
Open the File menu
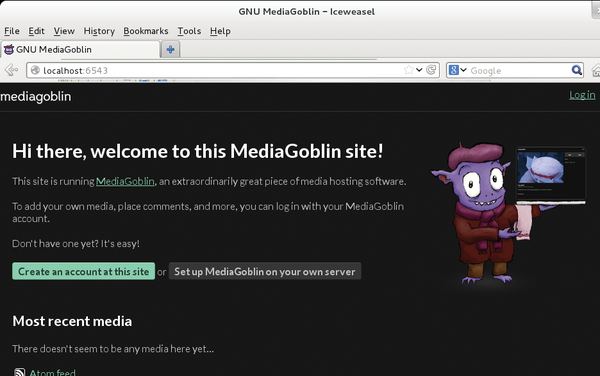tap(12, 31)
